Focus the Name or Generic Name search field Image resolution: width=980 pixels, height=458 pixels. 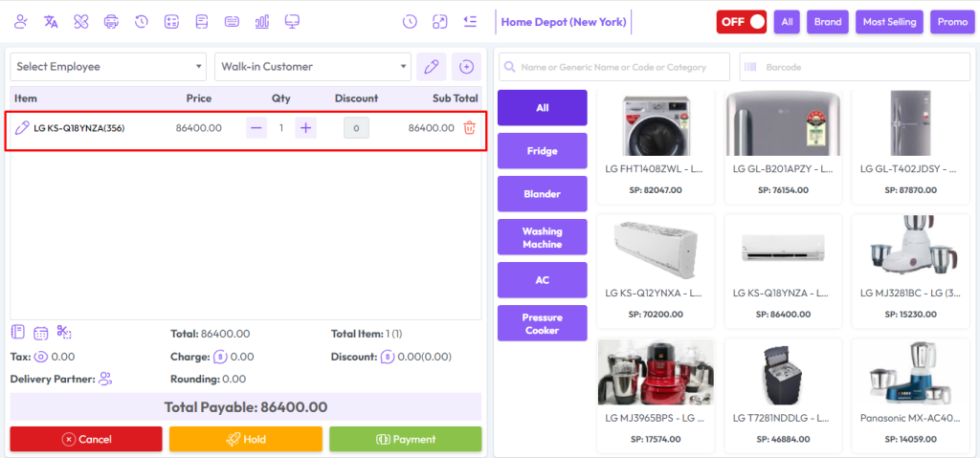click(x=613, y=67)
